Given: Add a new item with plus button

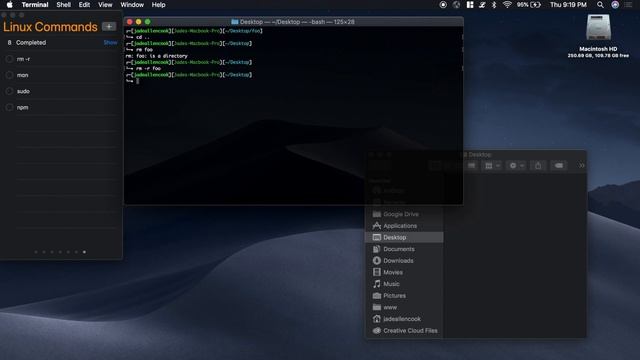Looking at the screenshot, I should click(x=109, y=27).
